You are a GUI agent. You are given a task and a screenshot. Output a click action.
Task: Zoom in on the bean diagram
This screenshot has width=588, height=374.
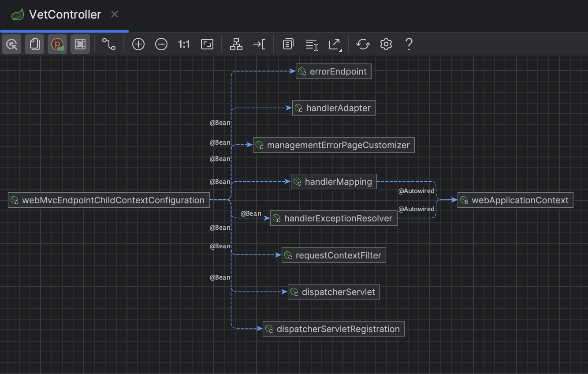click(x=138, y=44)
